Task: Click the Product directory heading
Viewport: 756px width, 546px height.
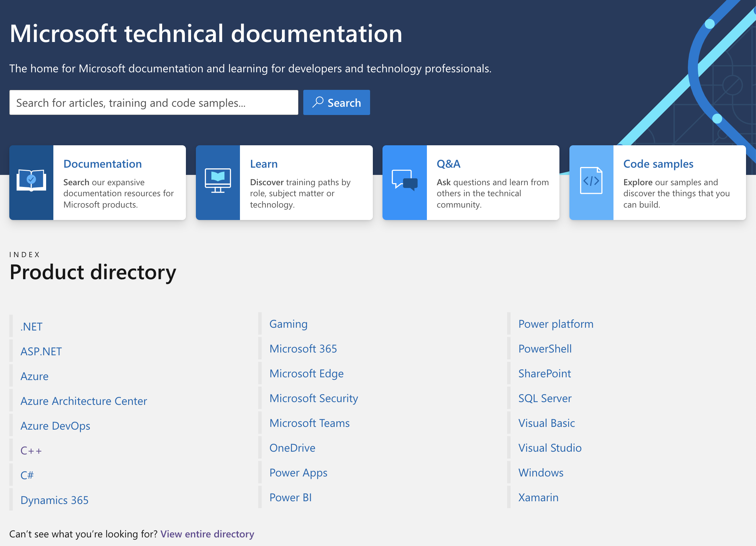Action: 93,272
